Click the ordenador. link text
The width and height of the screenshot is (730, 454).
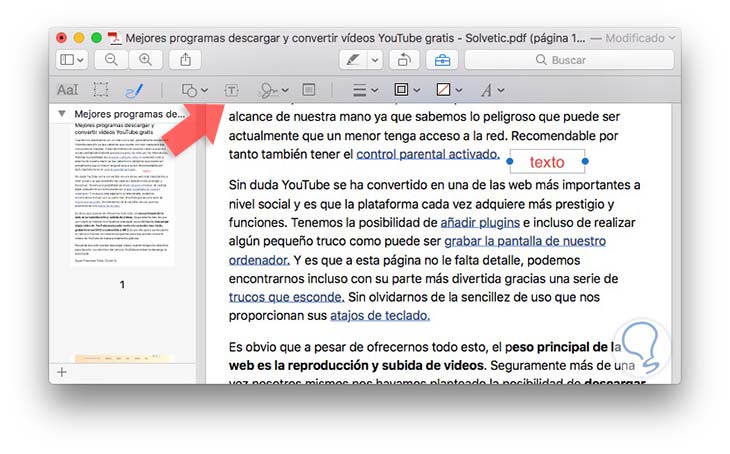[259, 260]
